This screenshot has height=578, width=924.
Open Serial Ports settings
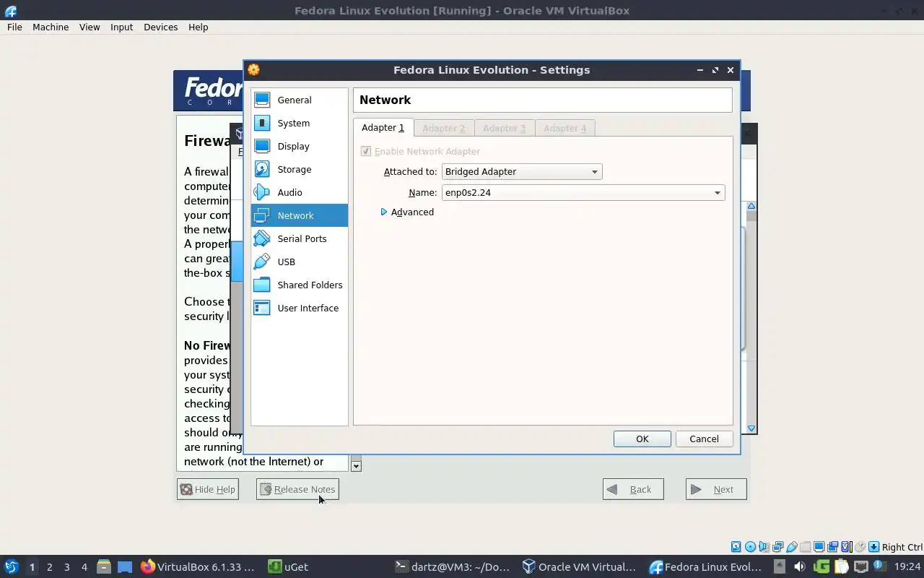(299, 238)
